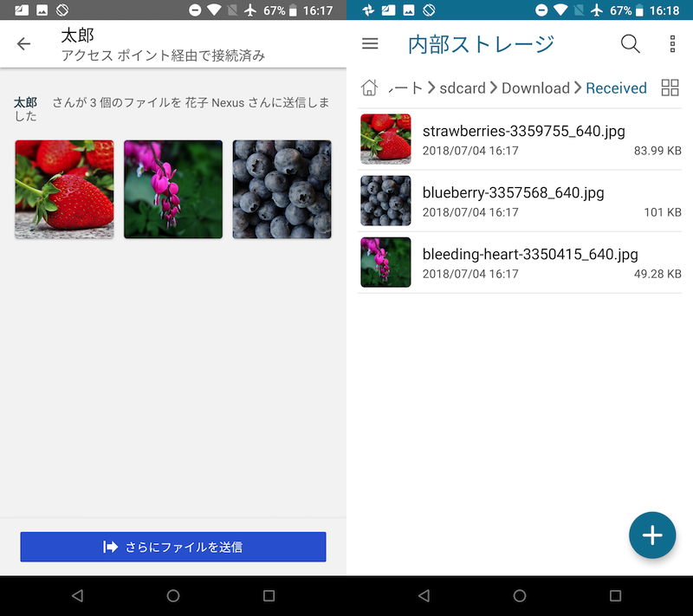The width and height of the screenshot is (693, 616).
Task: Tap blueberry thumbnail in file list
Action: pyautogui.click(x=385, y=201)
